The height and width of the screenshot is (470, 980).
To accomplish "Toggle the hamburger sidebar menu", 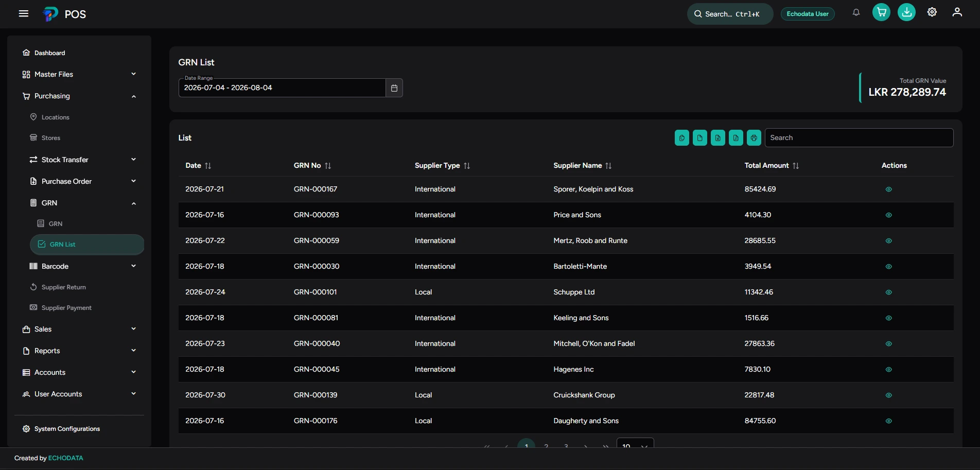I will tap(23, 14).
